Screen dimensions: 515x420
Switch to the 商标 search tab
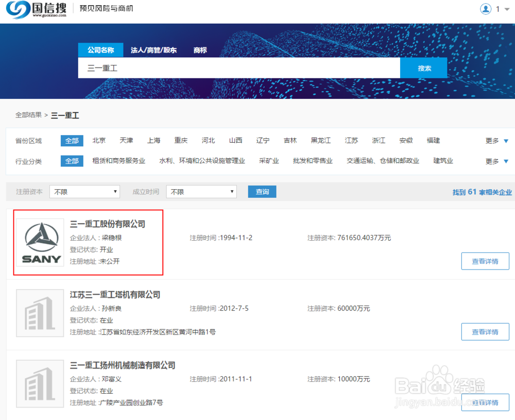[200, 50]
